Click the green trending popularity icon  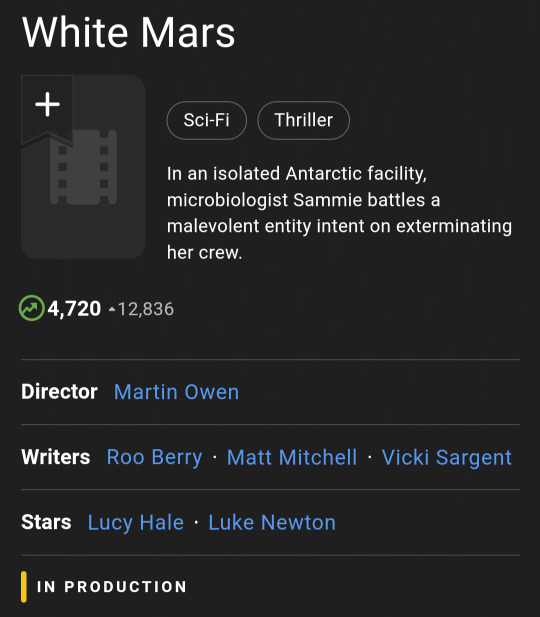tap(31, 308)
